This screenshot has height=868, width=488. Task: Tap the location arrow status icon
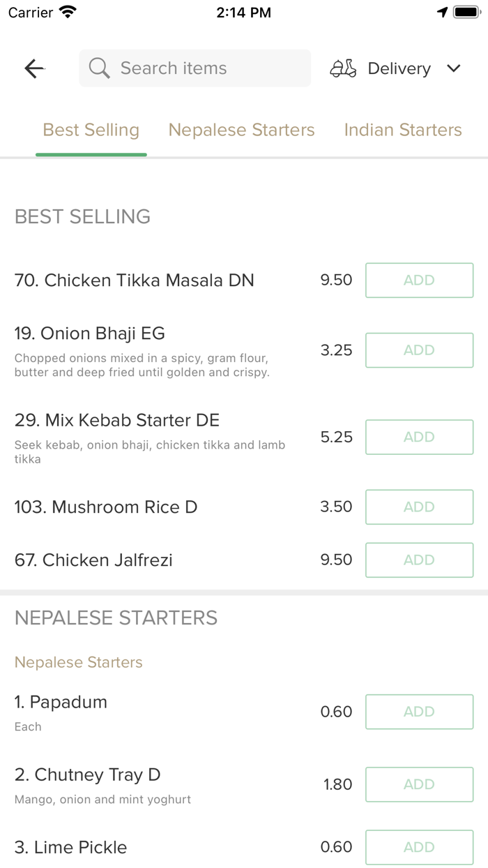click(442, 13)
